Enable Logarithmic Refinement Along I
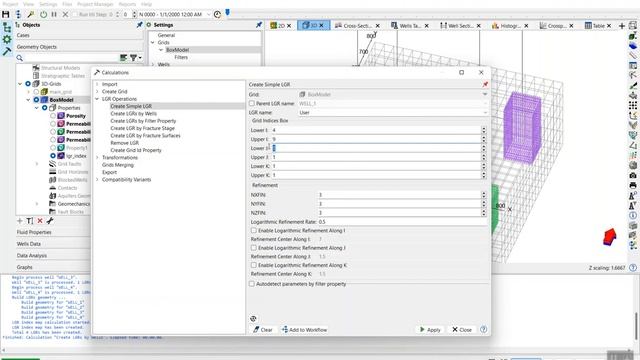The image size is (640, 360). (253, 231)
